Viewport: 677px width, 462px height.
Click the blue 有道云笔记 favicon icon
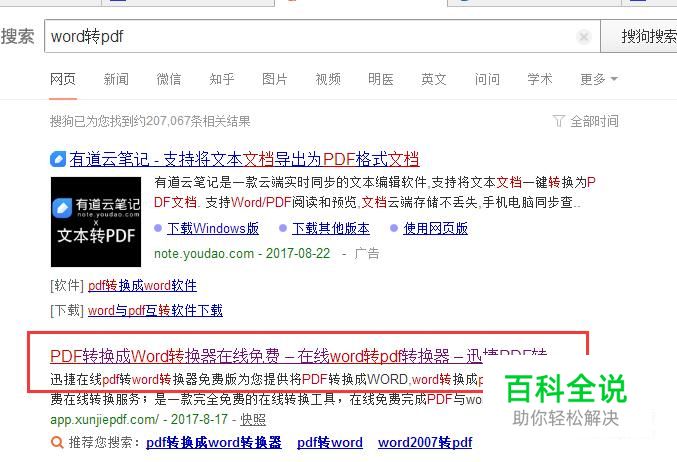58,159
